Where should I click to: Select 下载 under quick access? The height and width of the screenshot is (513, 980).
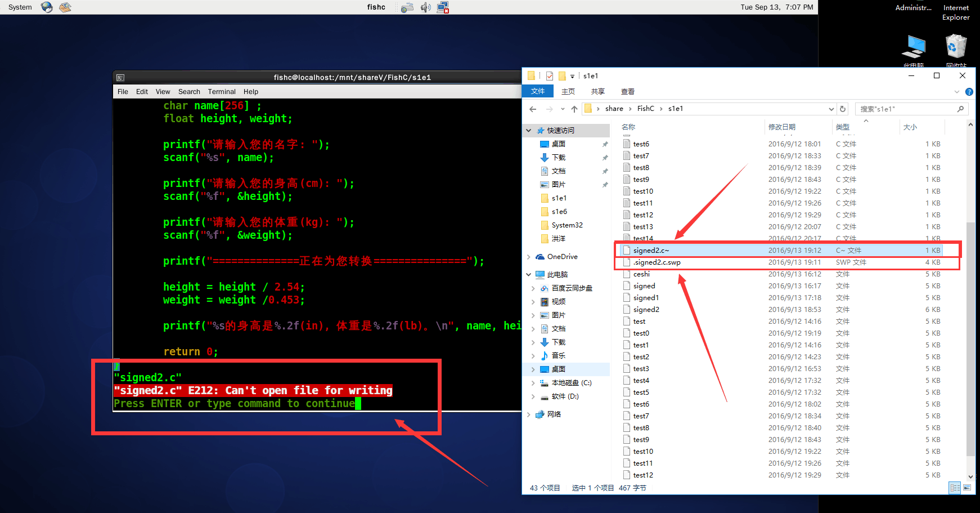point(558,157)
